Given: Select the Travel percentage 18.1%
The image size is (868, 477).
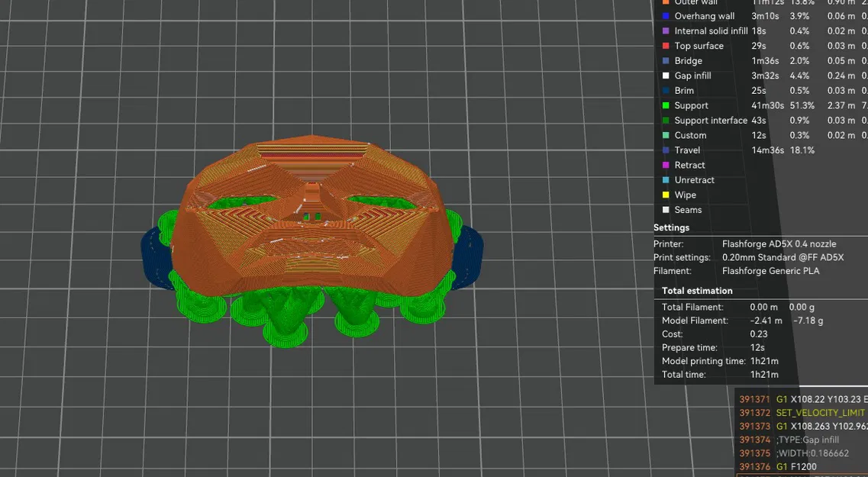Looking at the screenshot, I should click(x=802, y=150).
